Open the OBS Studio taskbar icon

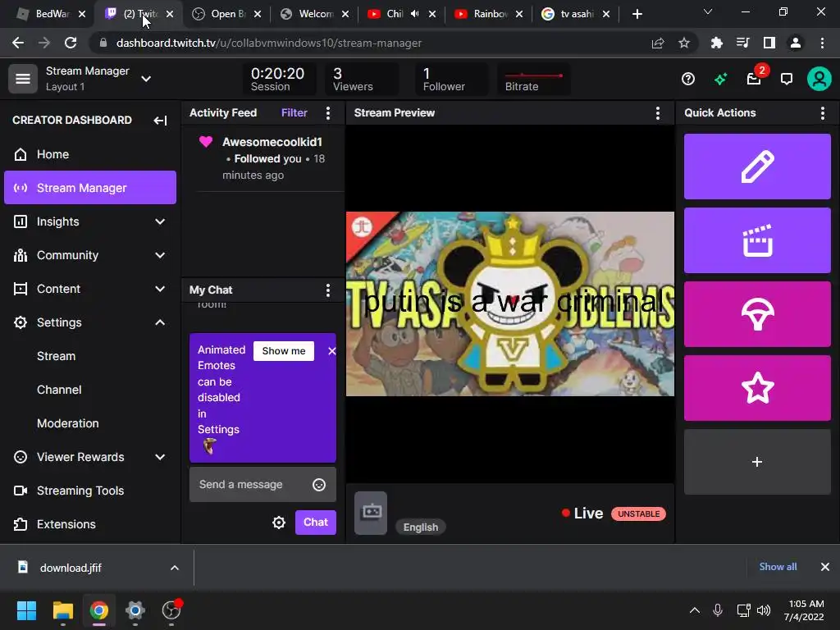tap(171, 610)
